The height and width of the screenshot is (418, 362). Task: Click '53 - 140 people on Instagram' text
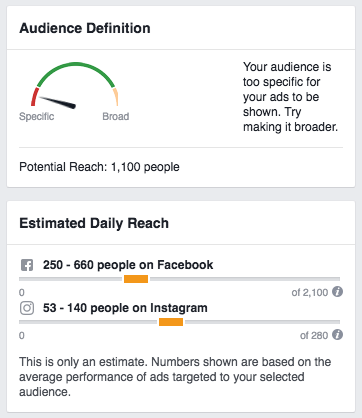pos(125,308)
